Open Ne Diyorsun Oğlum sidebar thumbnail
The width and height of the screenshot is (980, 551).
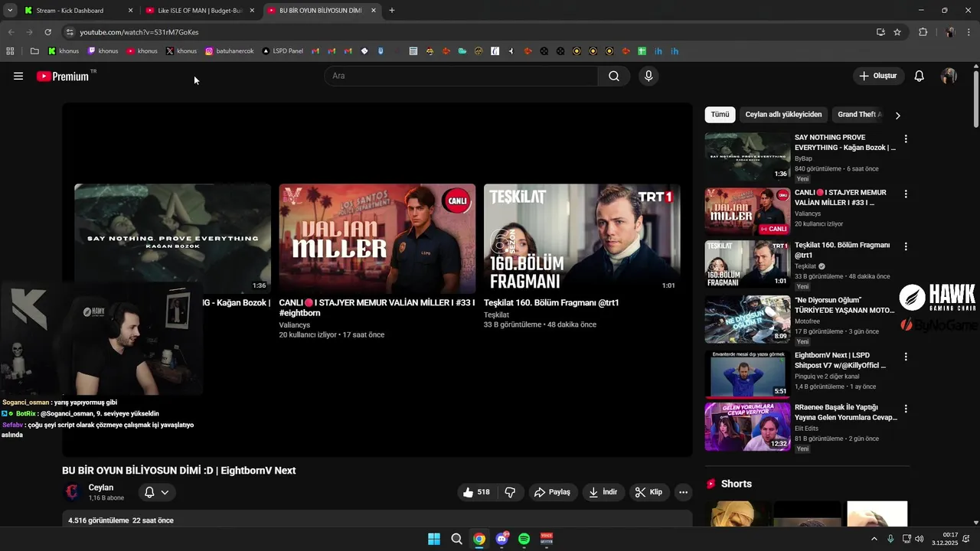pos(747,319)
